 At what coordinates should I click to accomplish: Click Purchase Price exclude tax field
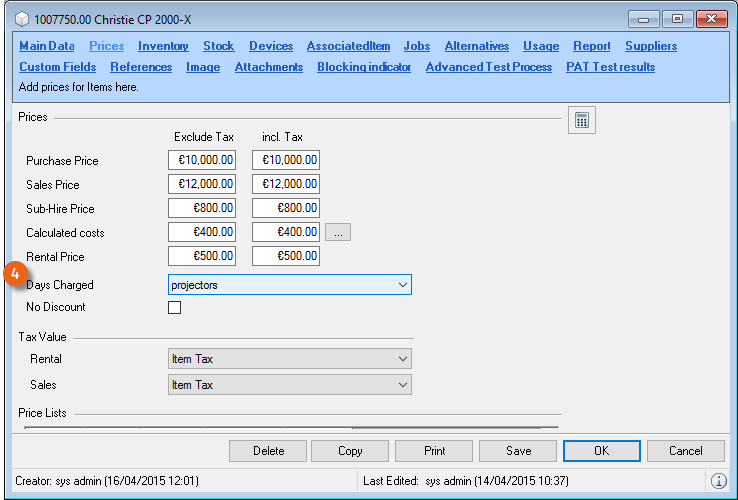[202, 160]
